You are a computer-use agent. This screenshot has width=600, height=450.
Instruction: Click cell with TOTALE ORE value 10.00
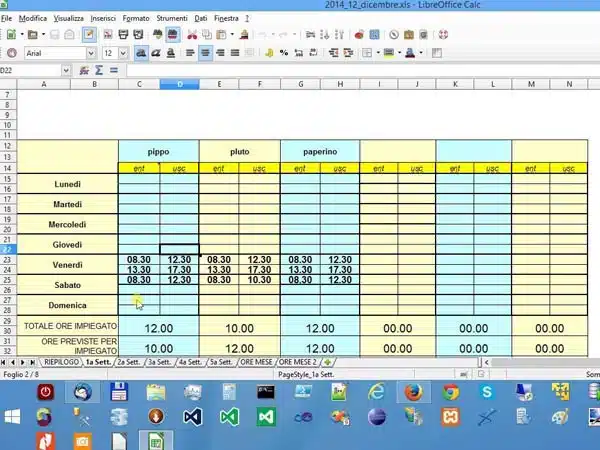(x=239, y=327)
